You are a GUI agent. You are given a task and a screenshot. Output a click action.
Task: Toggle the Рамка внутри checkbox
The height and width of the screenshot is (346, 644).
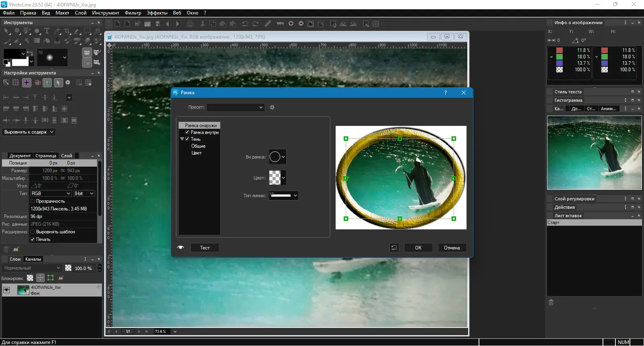[x=187, y=132]
